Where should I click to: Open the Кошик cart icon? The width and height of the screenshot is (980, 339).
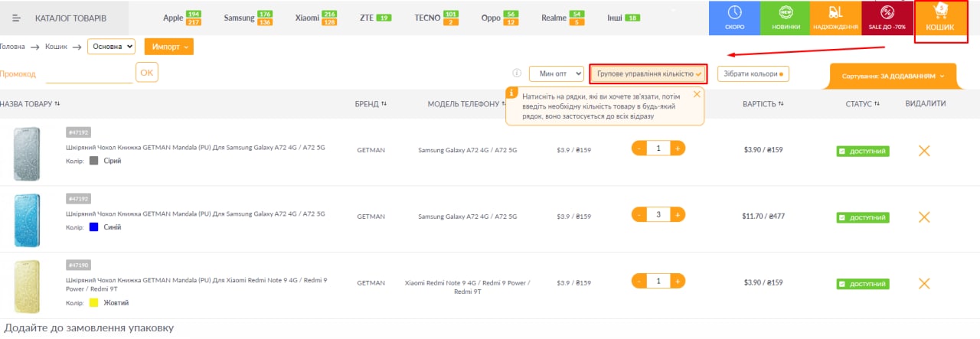(940, 19)
